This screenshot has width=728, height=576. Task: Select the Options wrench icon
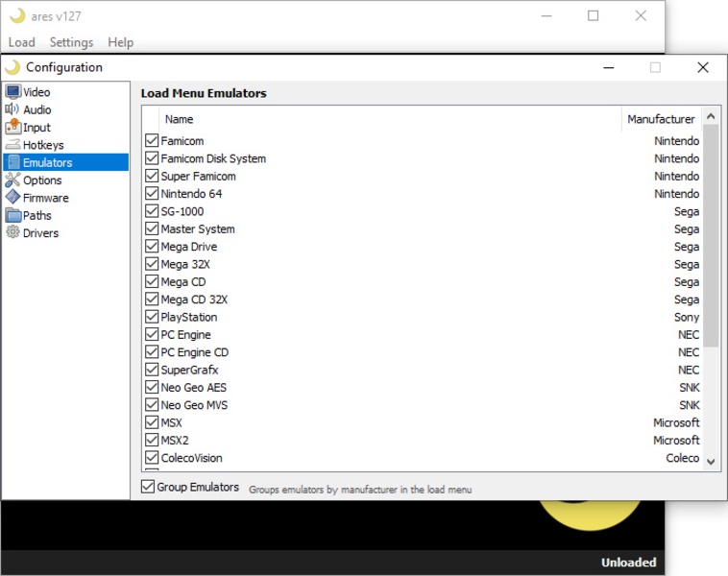click(x=12, y=180)
